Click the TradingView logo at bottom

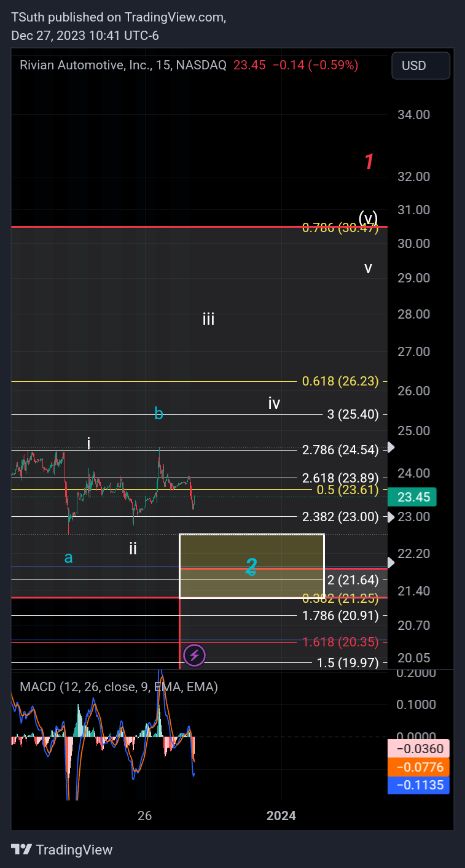tap(62, 850)
